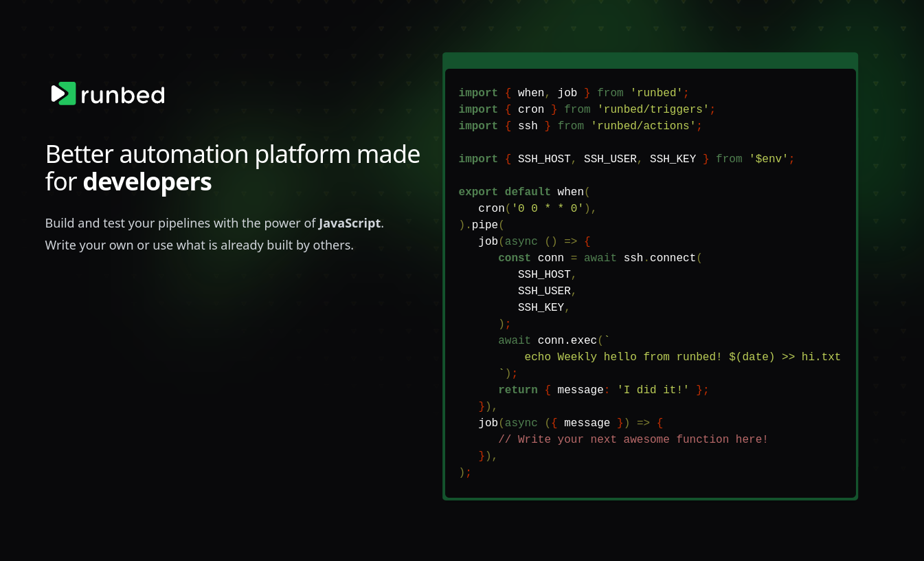Screen dimensions: 924x561
Task: Click the SSH_KEY argument line inside connect
Action: [x=544, y=308]
